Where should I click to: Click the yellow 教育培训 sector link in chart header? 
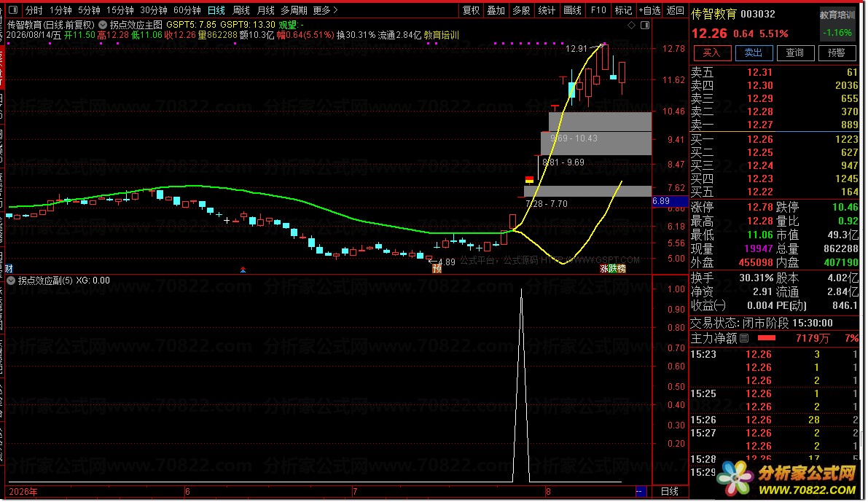442,35
